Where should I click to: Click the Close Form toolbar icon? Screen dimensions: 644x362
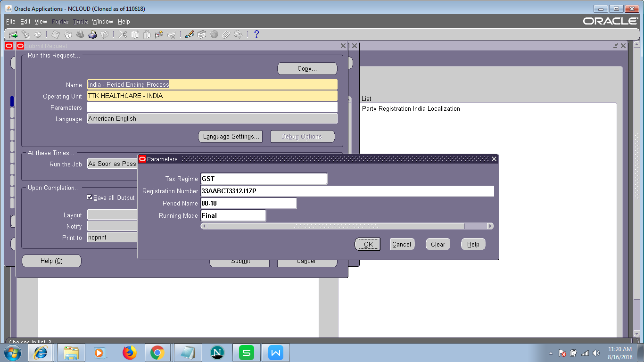(104, 34)
